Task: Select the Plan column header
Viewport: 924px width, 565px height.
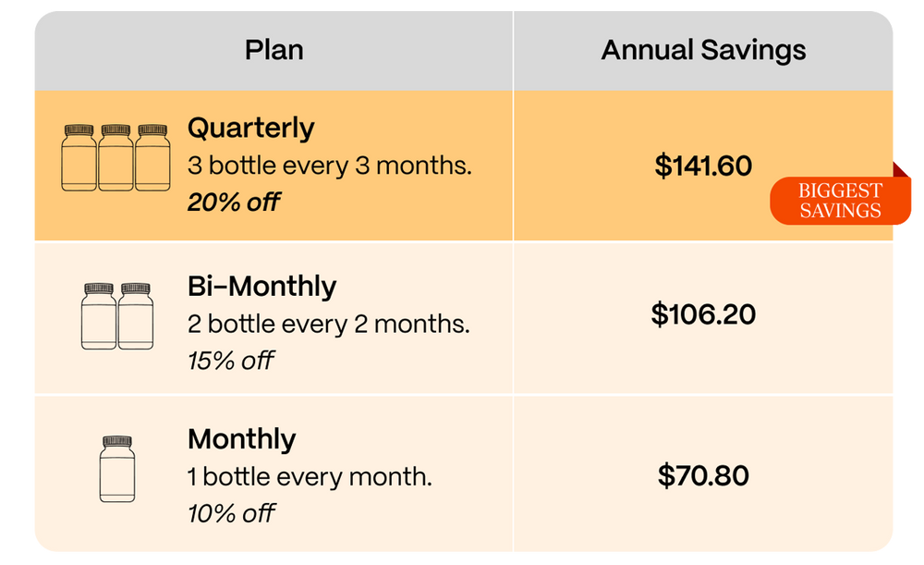Action: 274,50
